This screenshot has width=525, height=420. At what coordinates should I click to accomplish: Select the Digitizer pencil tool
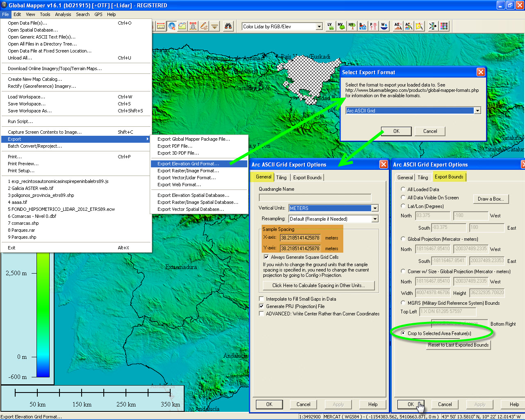pos(204,26)
